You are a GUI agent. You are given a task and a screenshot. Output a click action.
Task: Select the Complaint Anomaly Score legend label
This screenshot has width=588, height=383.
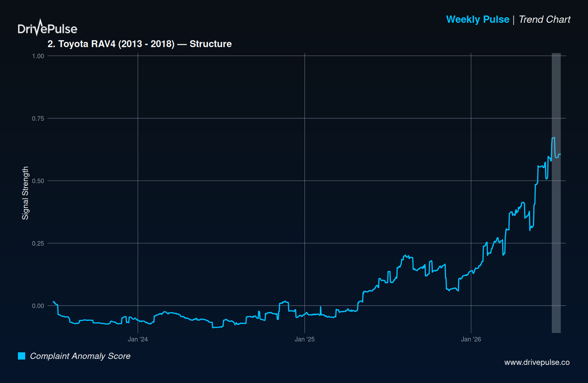pyautogui.click(x=80, y=356)
